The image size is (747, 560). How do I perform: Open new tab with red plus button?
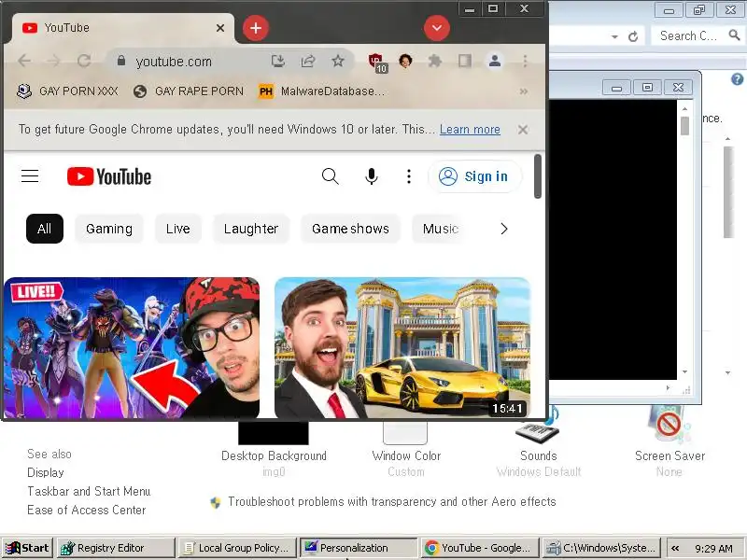[256, 28]
